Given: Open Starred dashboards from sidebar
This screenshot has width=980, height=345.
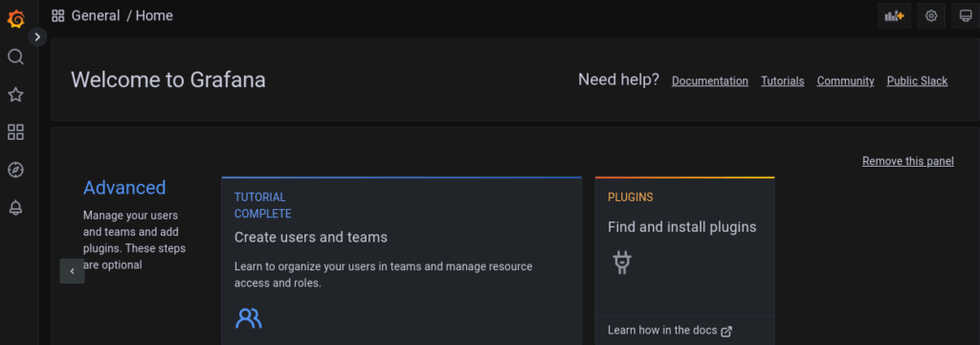Looking at the screenshot, I should [15, 95].
